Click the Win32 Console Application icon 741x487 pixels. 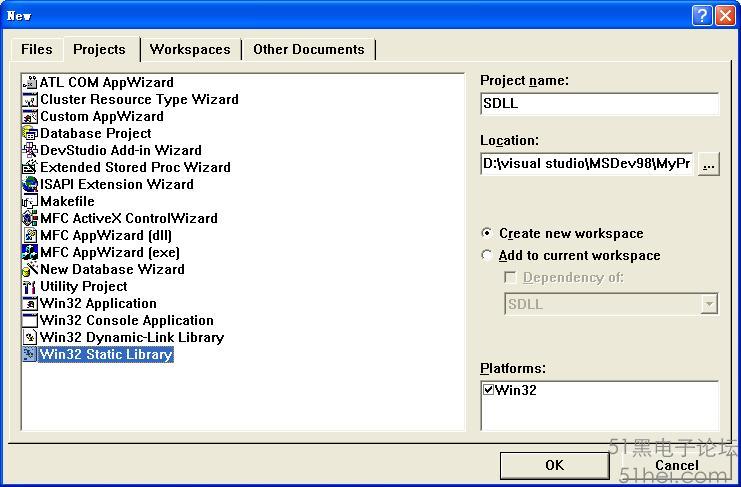coord(30,320)
